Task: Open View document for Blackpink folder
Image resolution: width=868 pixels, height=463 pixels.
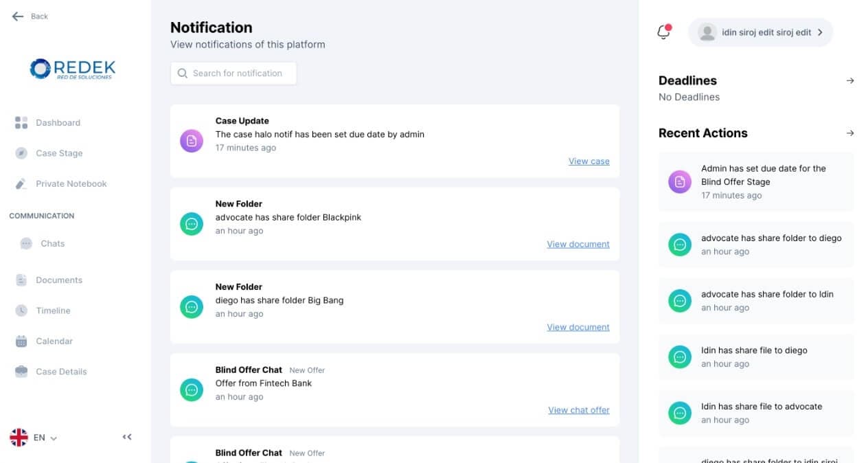Action: click(578, 245)
